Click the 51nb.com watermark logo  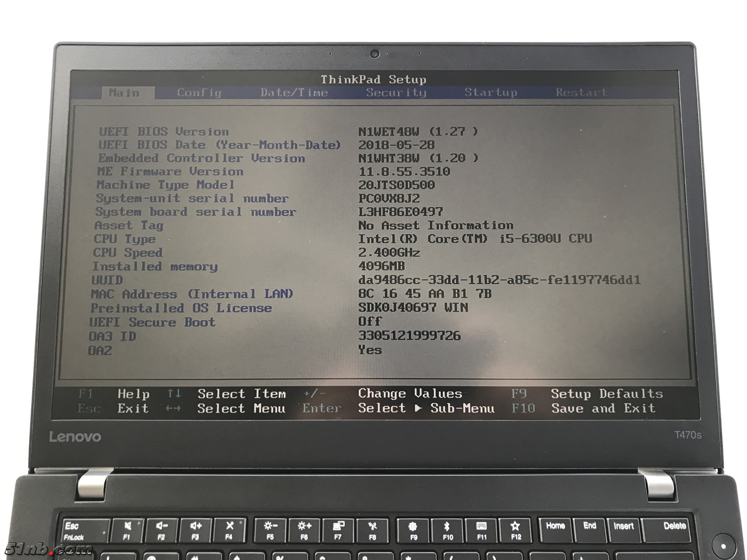coord(49,549)
